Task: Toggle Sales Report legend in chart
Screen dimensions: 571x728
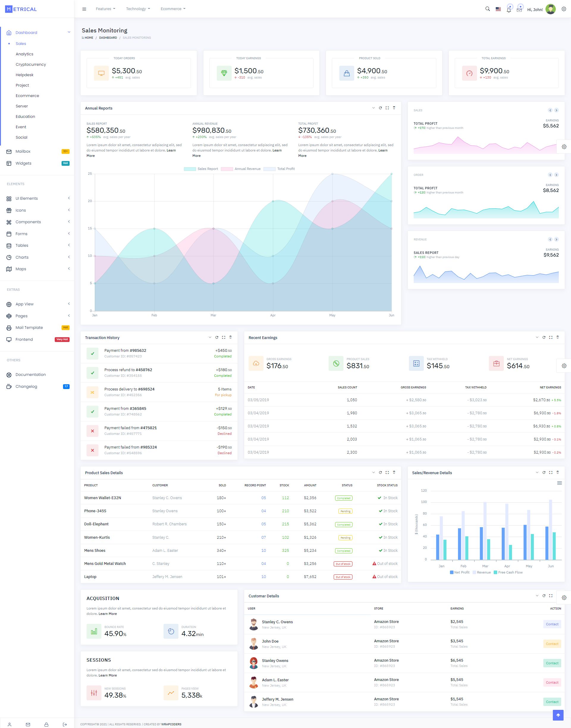Action: (201, 169)
